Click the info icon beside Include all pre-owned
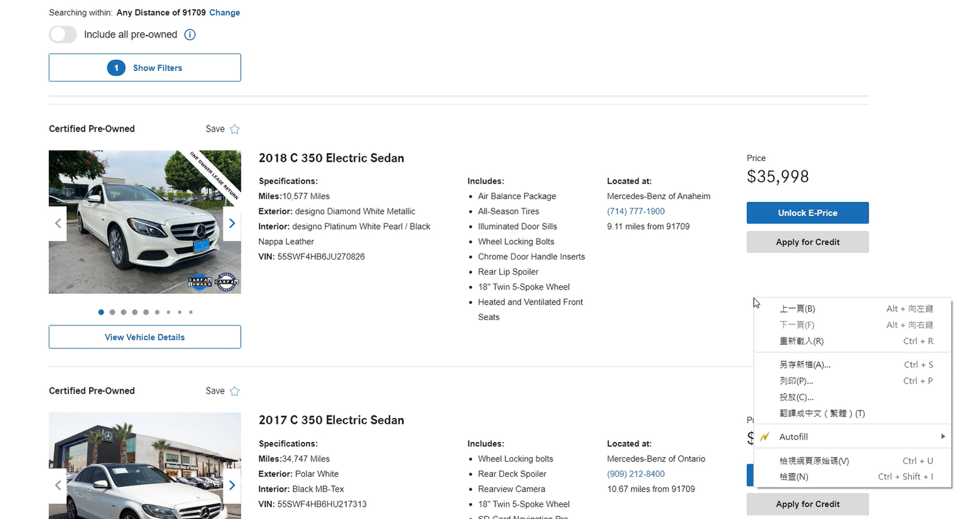980x519 pixels. (190, 35)
